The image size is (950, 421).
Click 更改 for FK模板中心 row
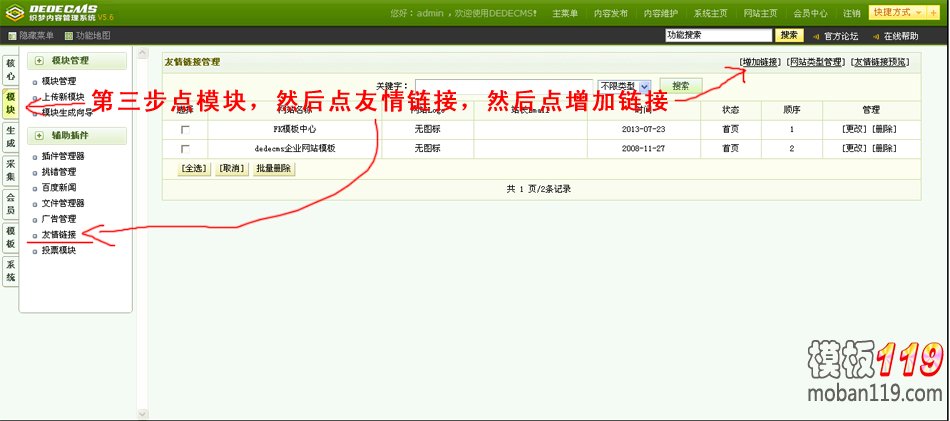coord(854,130)
